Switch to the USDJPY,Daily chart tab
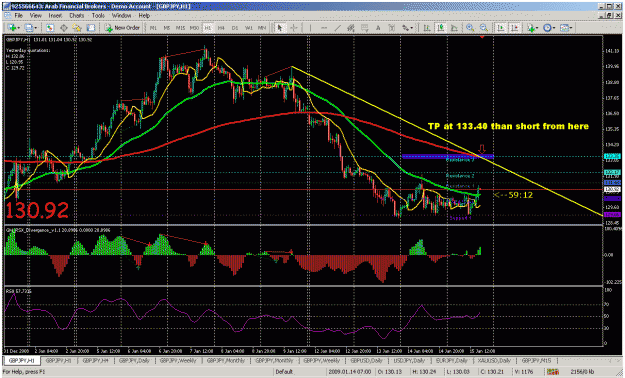 [409, 361]
